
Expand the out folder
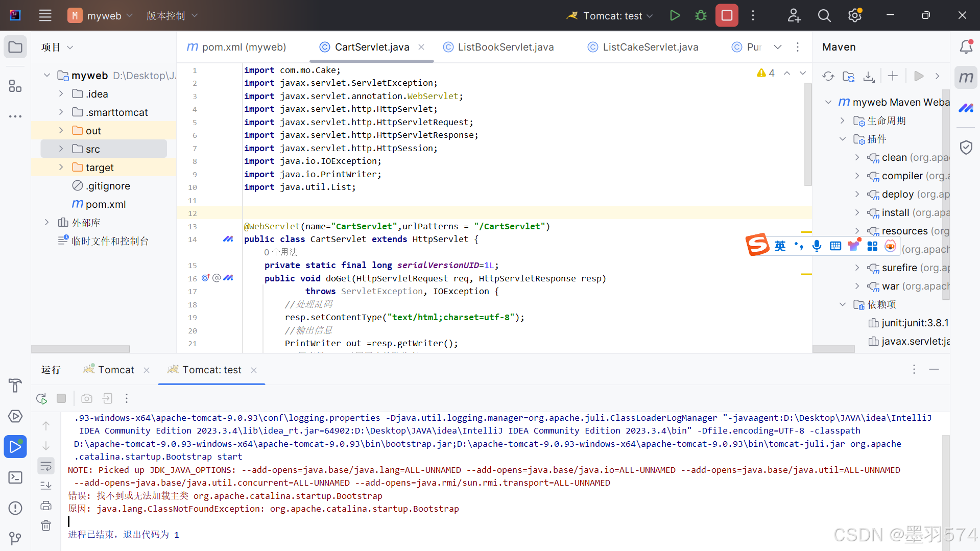[61, 131]
